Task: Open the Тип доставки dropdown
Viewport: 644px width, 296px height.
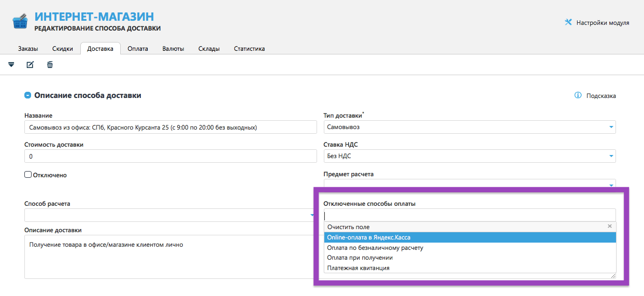Action: point(470,127)
